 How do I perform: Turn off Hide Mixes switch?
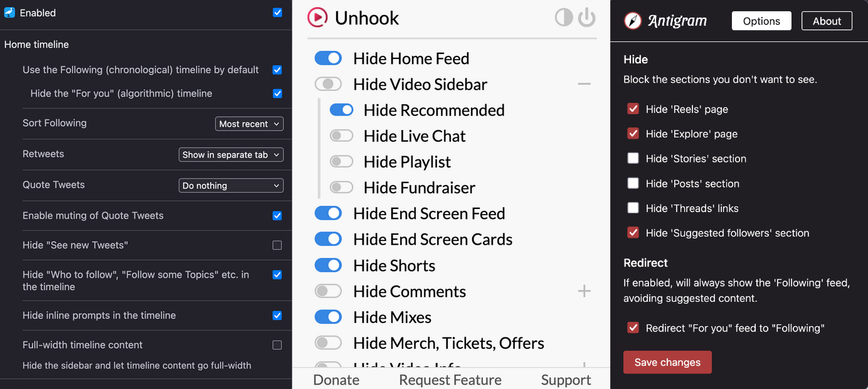(x=328, y=317)
